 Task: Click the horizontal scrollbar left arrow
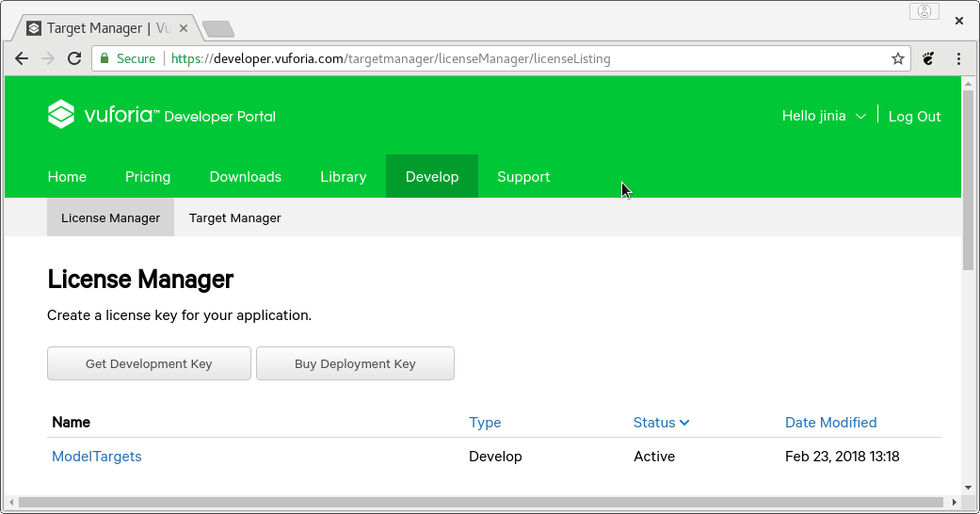pos(10,502)
